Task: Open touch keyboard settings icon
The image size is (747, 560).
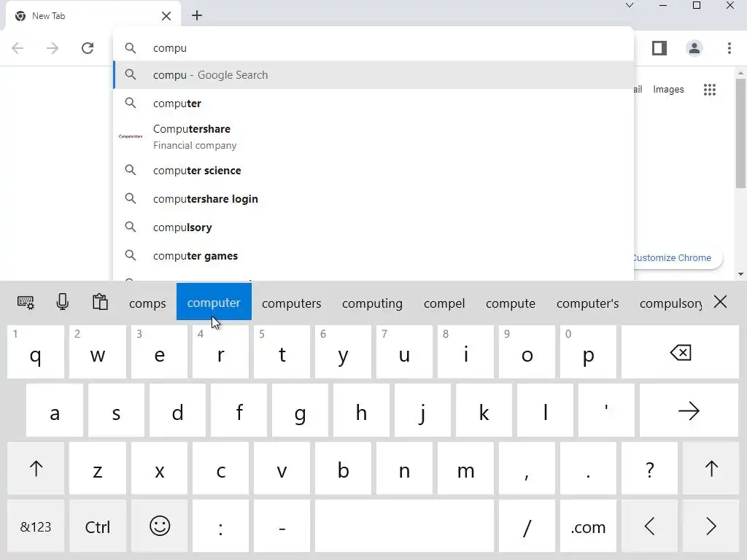Action: [26, 303]
